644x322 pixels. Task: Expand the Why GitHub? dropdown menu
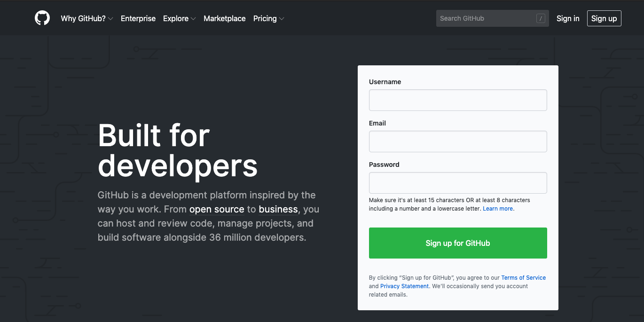pyautogui.click(x=87, y=18)
